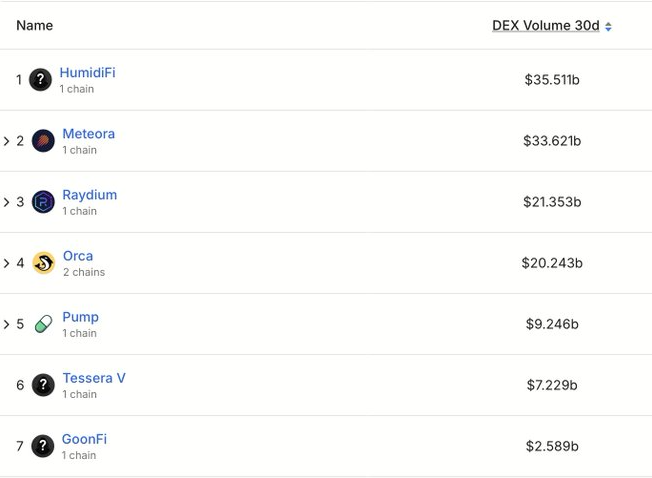Expand the Orca row chevron
The height and width of the screenshot is (478, 652).
(x=7, y=263)
